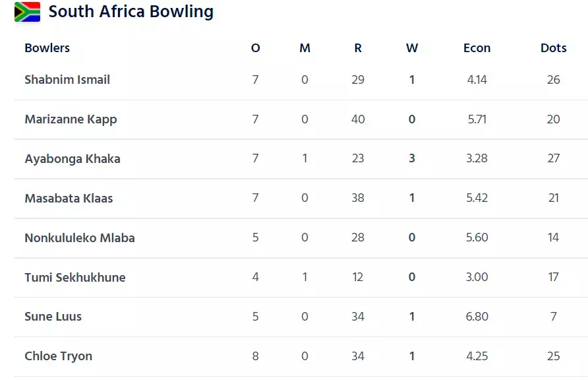Select bowler Ayabonga Khaka
588x380 pixels.
click(73, 159)
